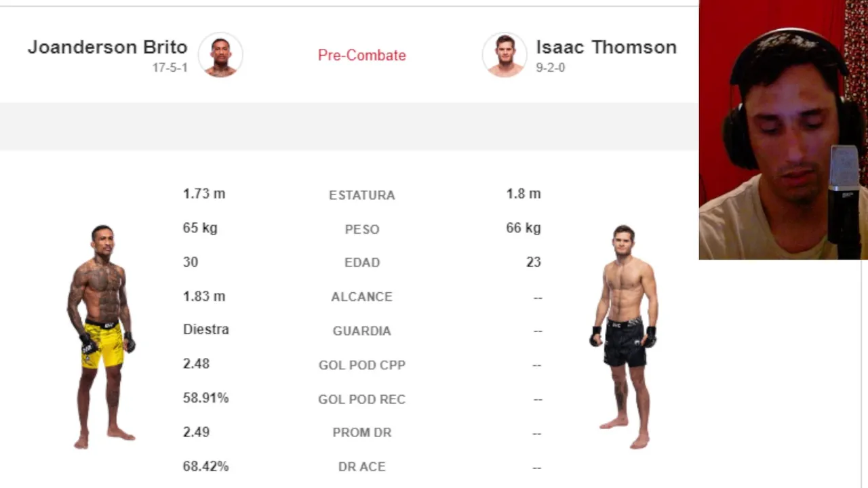Click Brito's full-body fighter photo
The image size is (868, 488).
point(102,337)
